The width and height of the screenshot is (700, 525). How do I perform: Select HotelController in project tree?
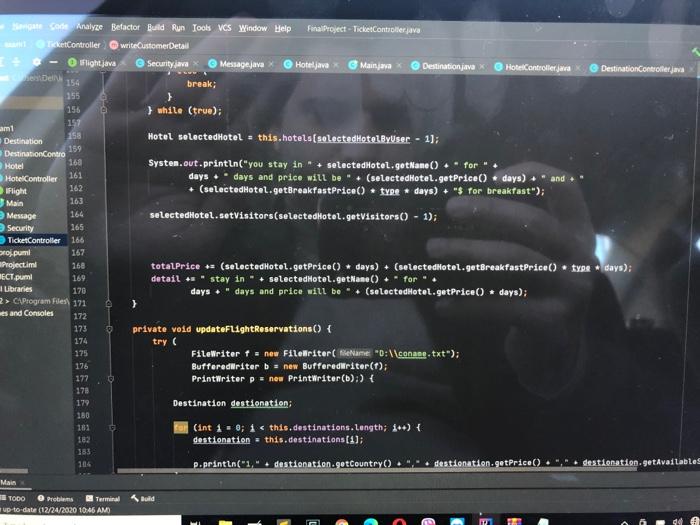[29, 179]
